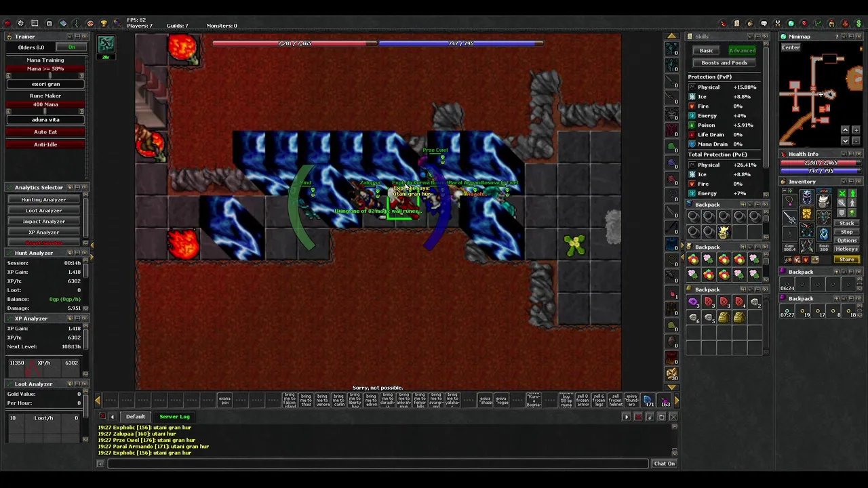Collapse the Skills panel
The height and width of the screenshot is (488, 868).
tap(757, 37)
